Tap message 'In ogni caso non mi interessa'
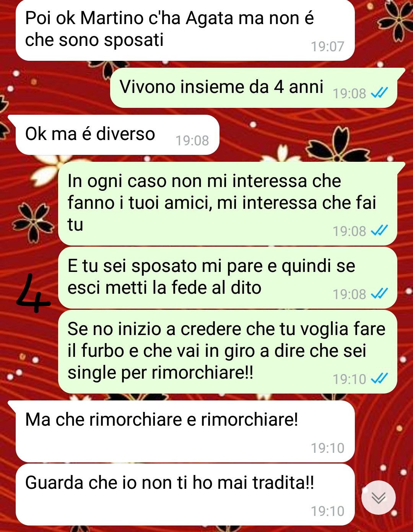This screenshot has height=532, width=413. click(228, 203)
